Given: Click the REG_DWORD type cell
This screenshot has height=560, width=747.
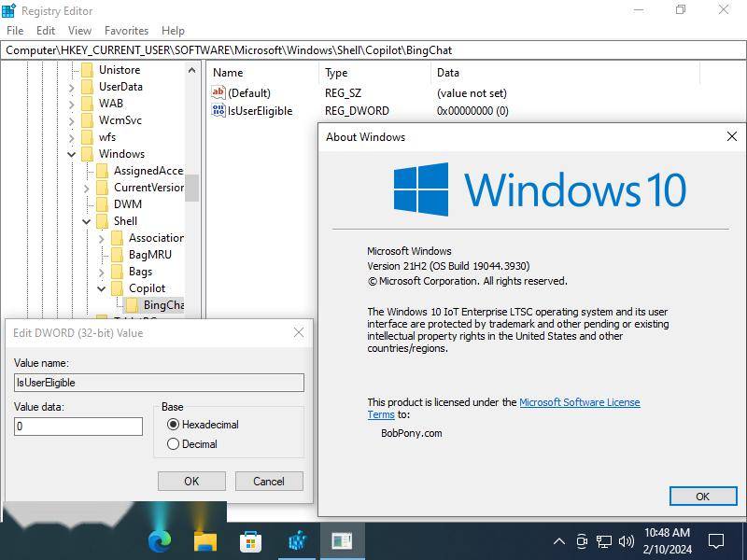Looking at the screenshot, I should 357,111.
